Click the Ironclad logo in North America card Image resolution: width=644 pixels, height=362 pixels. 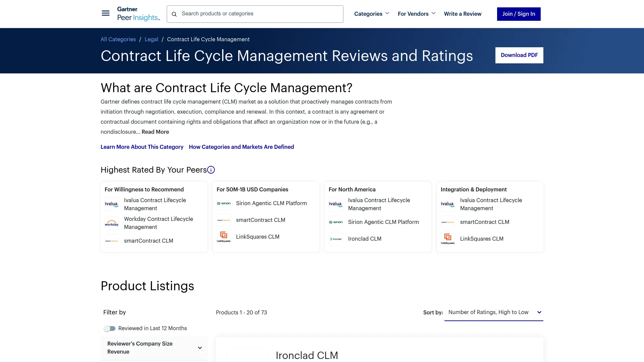336,239
